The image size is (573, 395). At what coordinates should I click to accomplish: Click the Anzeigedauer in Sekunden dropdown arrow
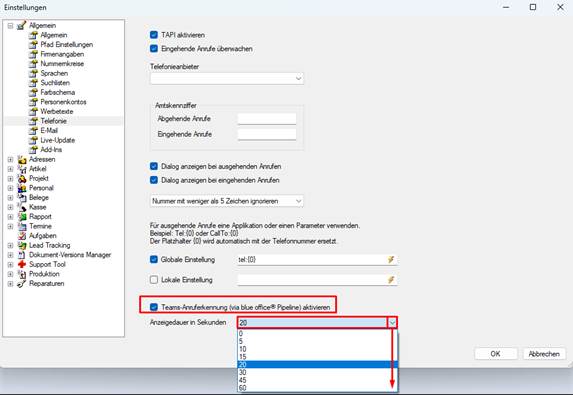[x=392, y=323]
